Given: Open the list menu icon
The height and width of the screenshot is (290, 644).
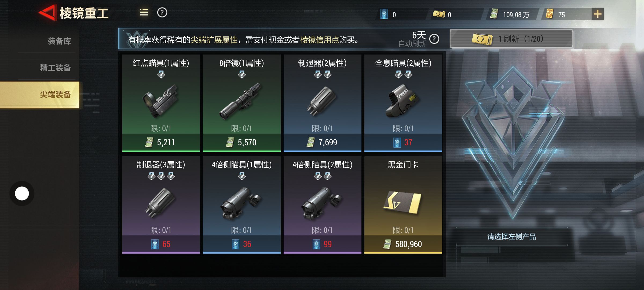Looking at the screenshot, I should coord(144,12).
